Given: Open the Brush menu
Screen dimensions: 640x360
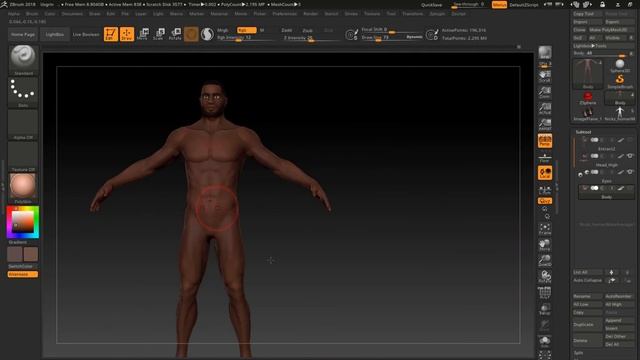Looking at the screenshot, I should point(32,13).
